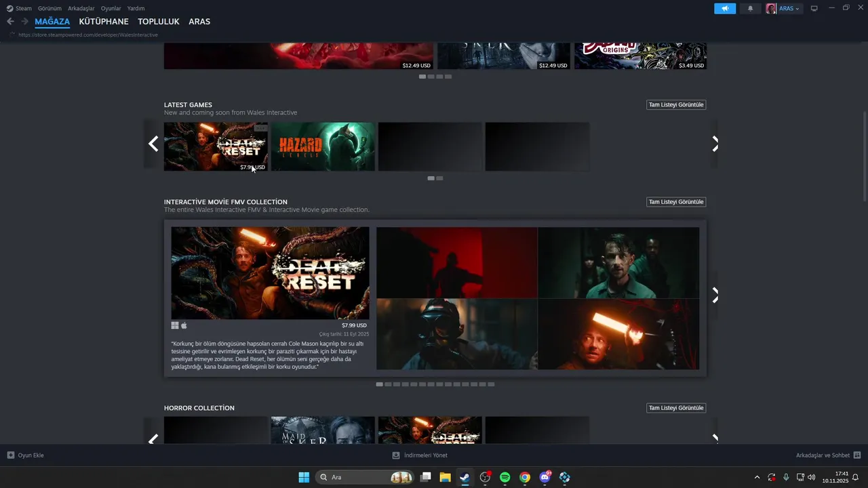This screenshot has width=868, height=488.
Task: Select second page dot of Latest Games carousel
Action: [439, 178]
